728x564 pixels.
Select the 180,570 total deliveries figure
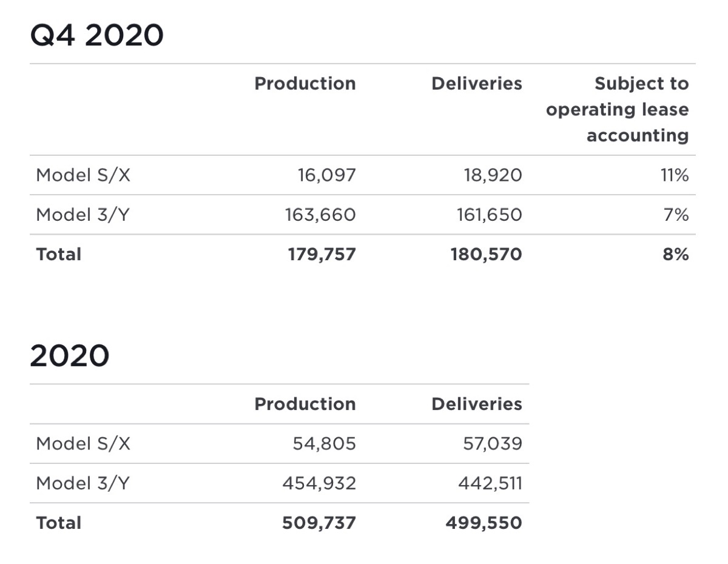click(x=486, y=255)
